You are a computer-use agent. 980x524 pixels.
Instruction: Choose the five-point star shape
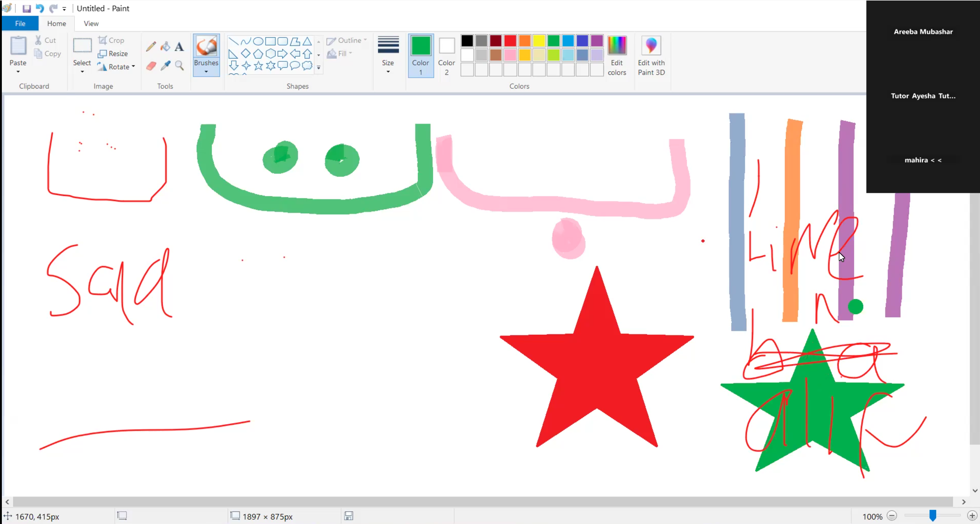(x=258, y=66)
